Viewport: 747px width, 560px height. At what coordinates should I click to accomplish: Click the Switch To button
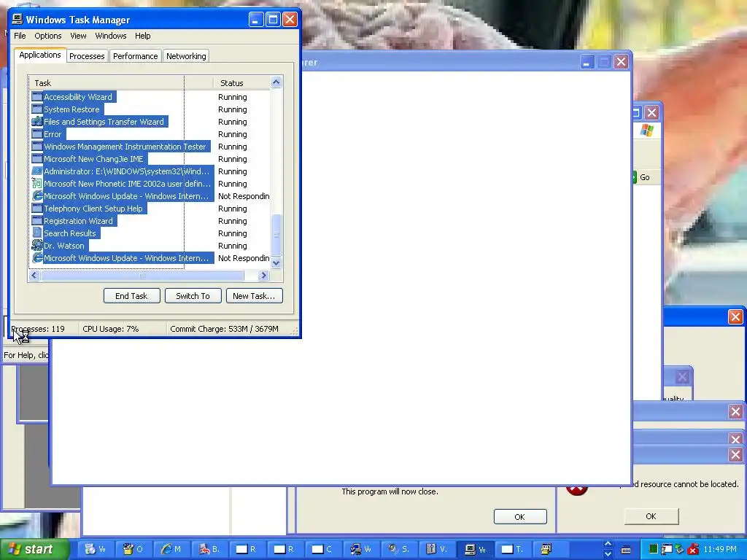point(193,296)
